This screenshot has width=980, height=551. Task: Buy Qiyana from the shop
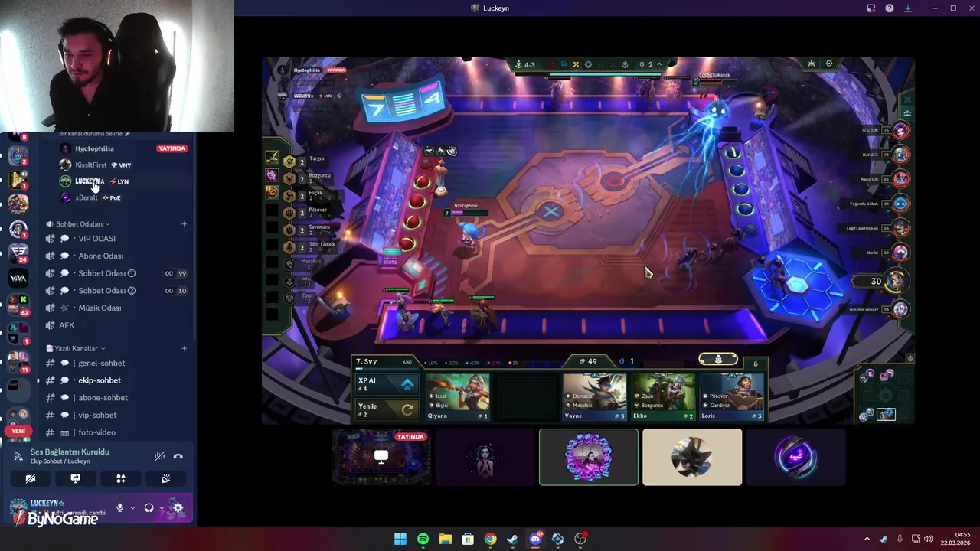point(458,396)
